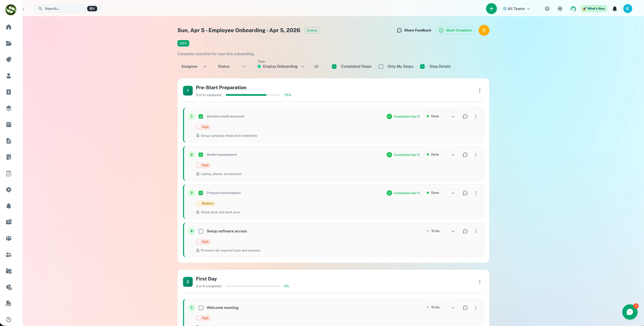Open the Assignee filter dropdown
Screen dimensions: 644x326
pos(193,66)
